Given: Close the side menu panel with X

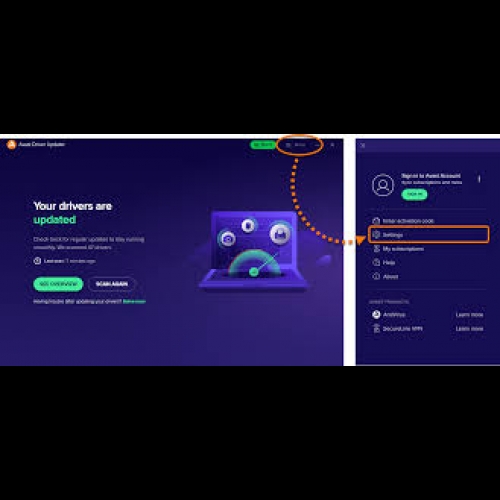Looking at the screenshot, I should pyautogui.click(x=363, y=145).
